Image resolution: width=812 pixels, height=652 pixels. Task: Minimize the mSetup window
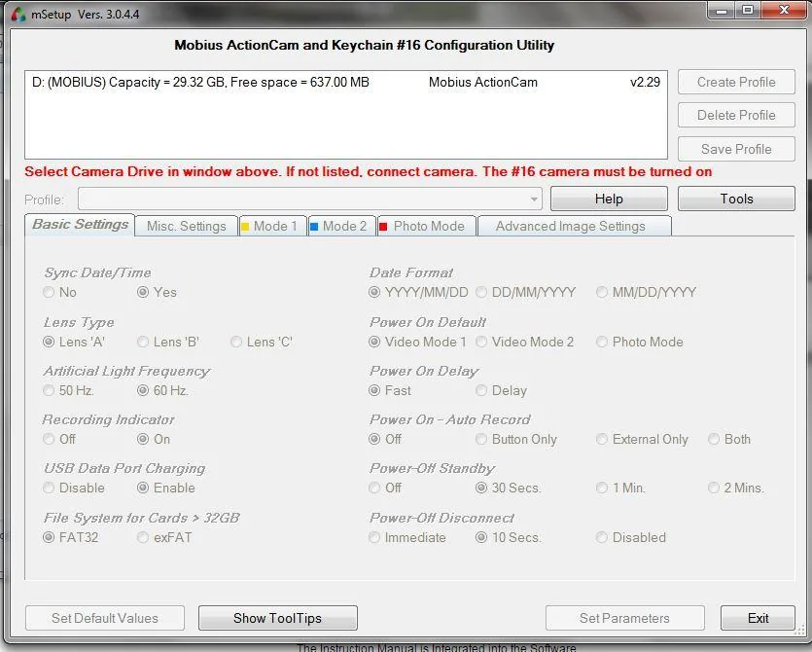click(x=722, y=10)
